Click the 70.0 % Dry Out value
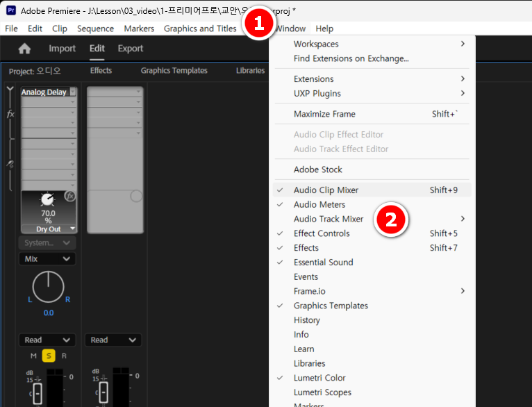The height and width of the screenshot is (407, 532). (48, 217)
